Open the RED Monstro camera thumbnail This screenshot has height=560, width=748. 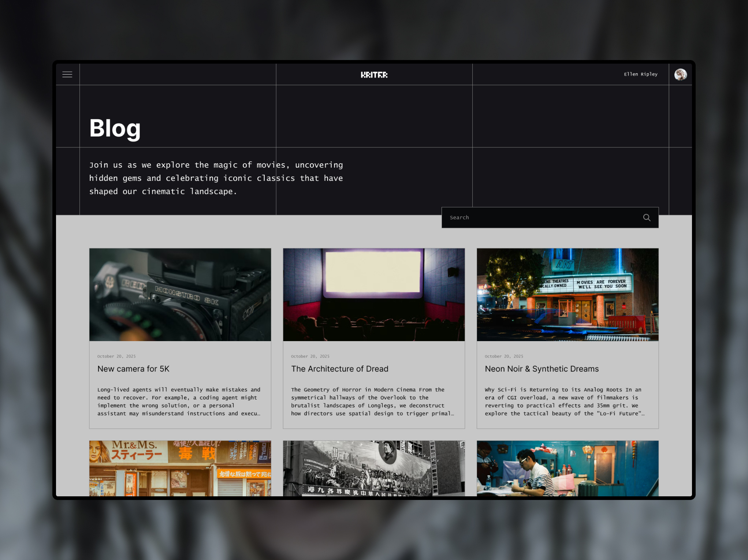tap(180, 295)
